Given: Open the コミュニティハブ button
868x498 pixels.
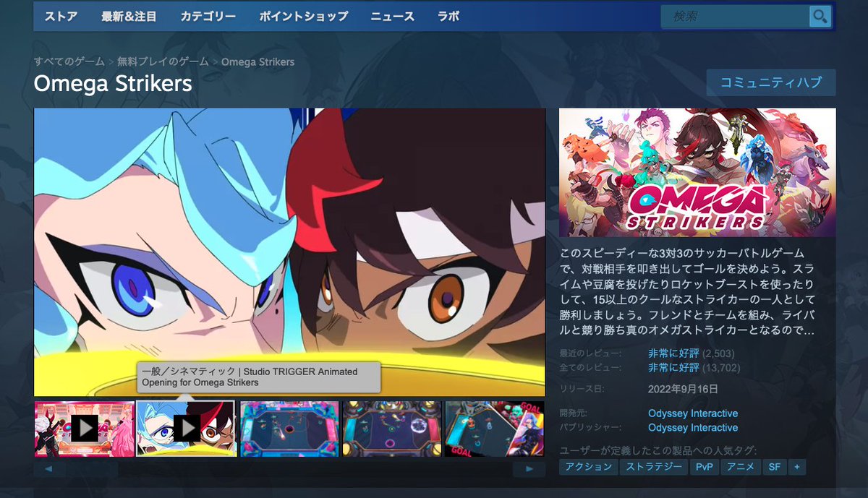Looking at the screenshot, I should [x=771, y=82].
